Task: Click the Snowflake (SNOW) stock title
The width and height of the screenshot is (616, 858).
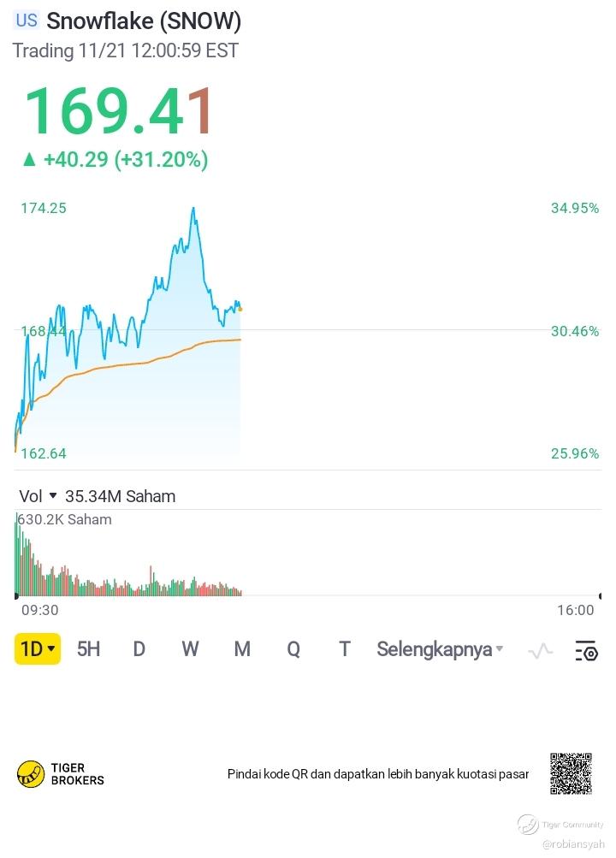Action: point(144,21)
